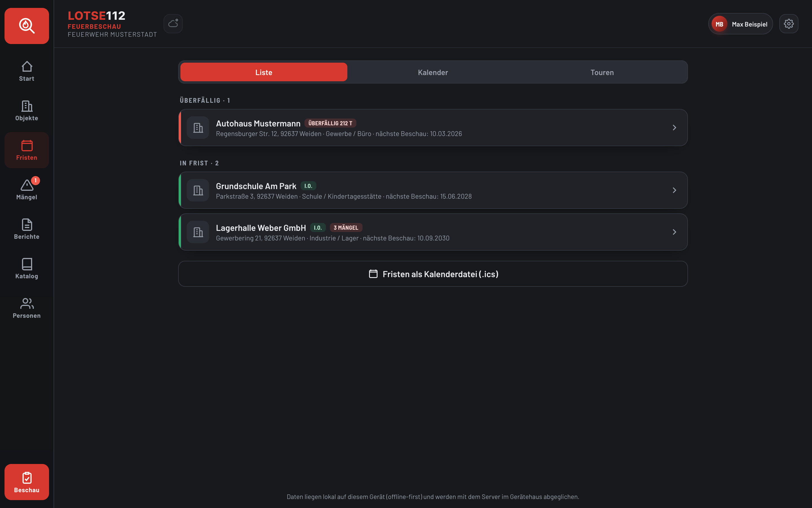Screen dimensions: 812x508
Task: Open the Start home icon in sidebar
Action: pos(27,67)
